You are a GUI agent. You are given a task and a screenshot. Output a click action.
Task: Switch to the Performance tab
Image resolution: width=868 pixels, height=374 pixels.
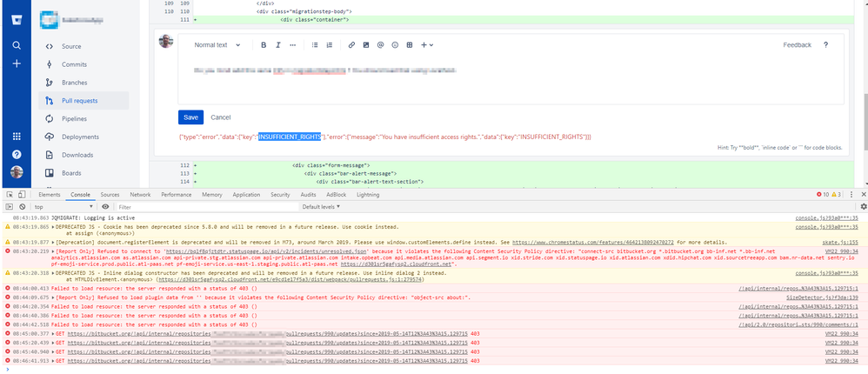click(x=176, y=195)
